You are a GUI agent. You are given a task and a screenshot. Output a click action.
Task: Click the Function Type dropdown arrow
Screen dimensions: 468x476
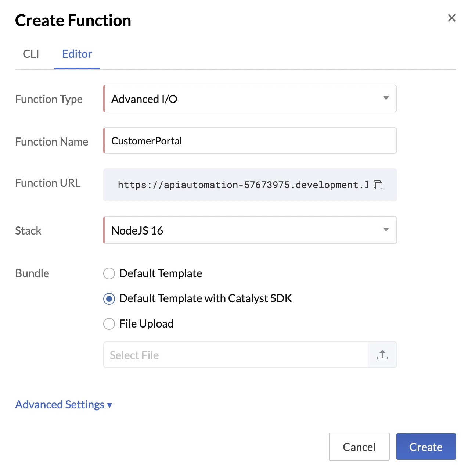click(x=386, y=99)
